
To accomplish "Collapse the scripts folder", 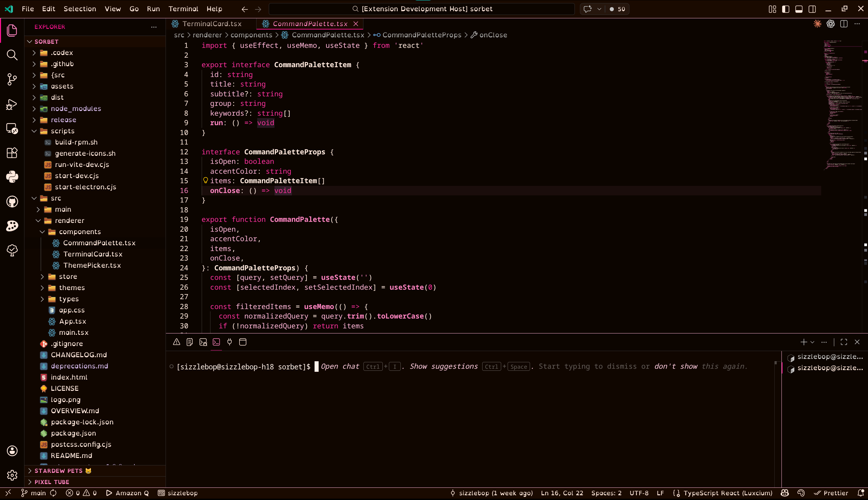I will (x=62, y=131).
